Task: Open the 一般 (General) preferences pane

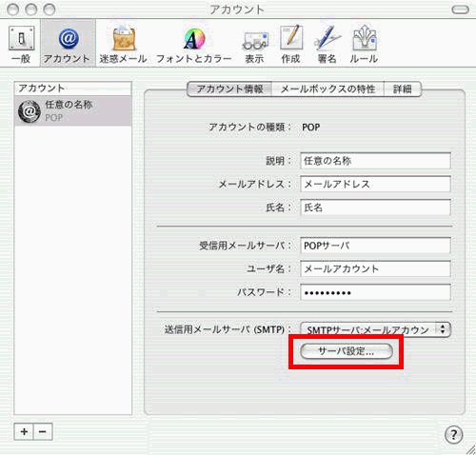Action: (21, 45)
